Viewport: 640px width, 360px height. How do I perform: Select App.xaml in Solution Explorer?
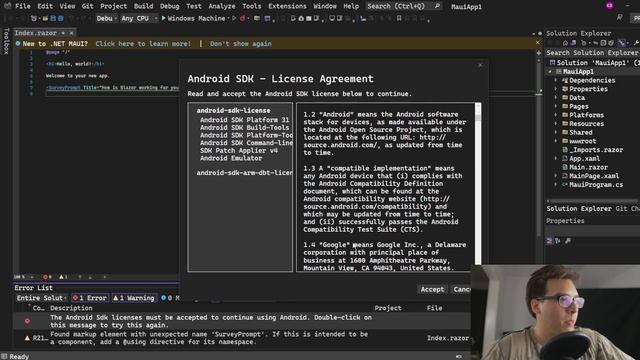click(584, 158)
